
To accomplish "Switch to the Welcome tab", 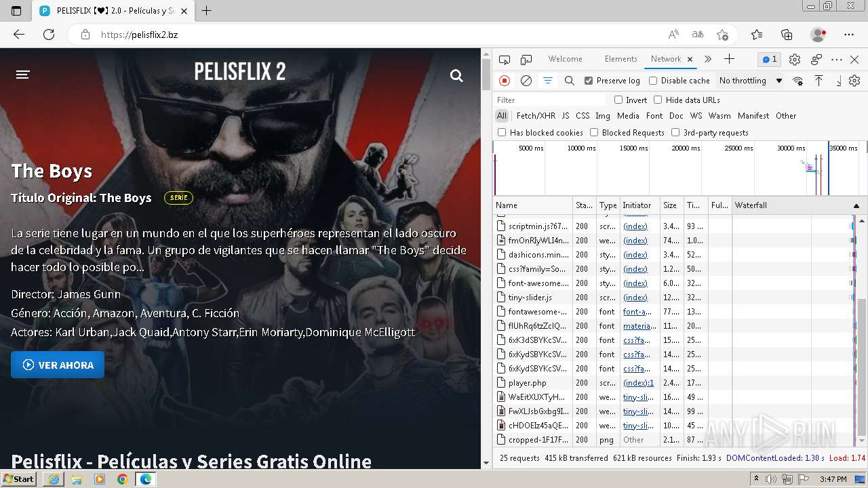I will point(565,59).
